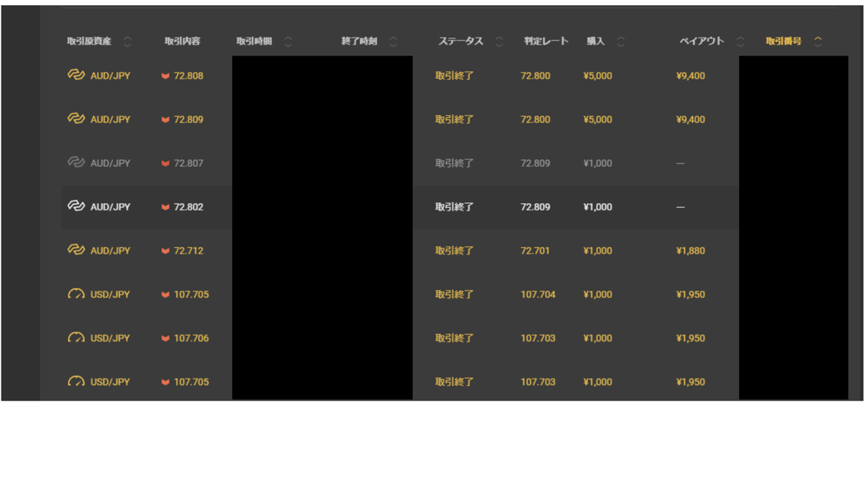Click the 取引原資産 column header label
The image size is (868, 488).
pyautogui.click(x=89, y=41)
